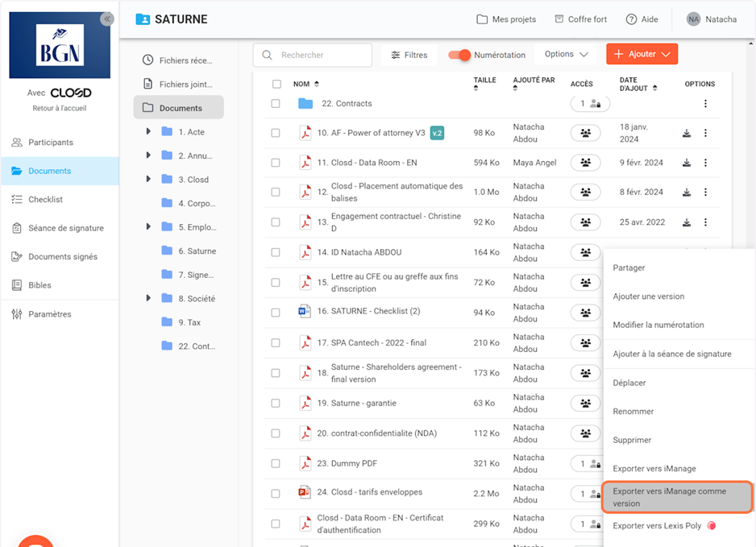Viewport: 756px width, 547px height.
Task: Open the Ajouter dropdown button
Action: (x=642, y=54)
